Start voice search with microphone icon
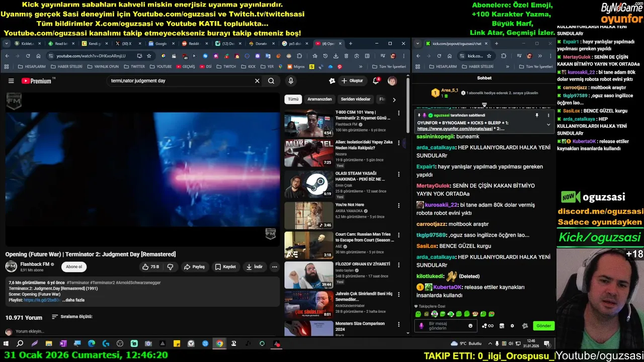 (x=291, y=81)
